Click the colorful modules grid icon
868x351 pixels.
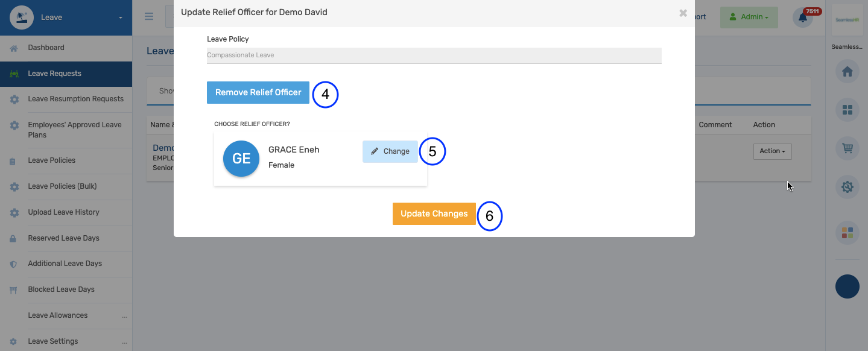pyautogui.click(x=847, y=233)
